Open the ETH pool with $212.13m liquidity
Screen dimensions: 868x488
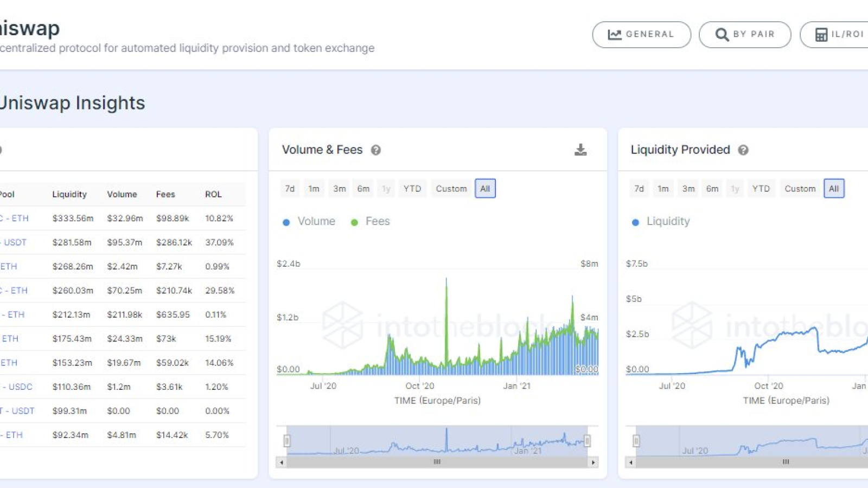point(12,314)
